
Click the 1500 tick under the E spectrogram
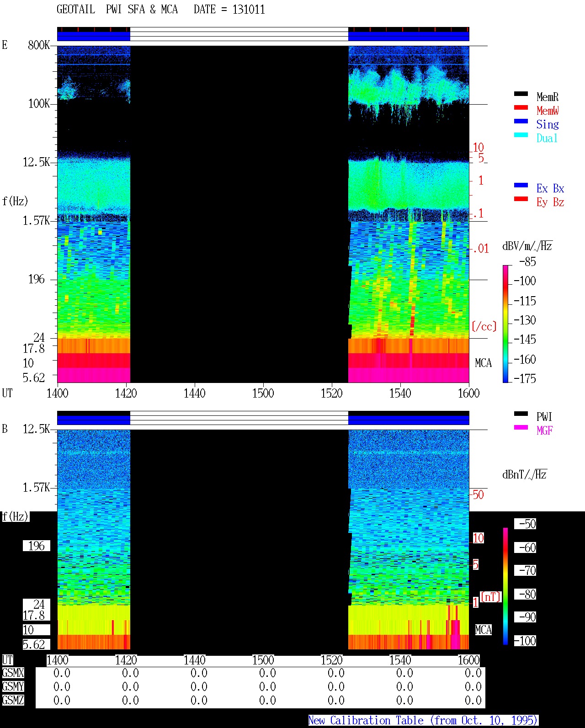point(263,393)
